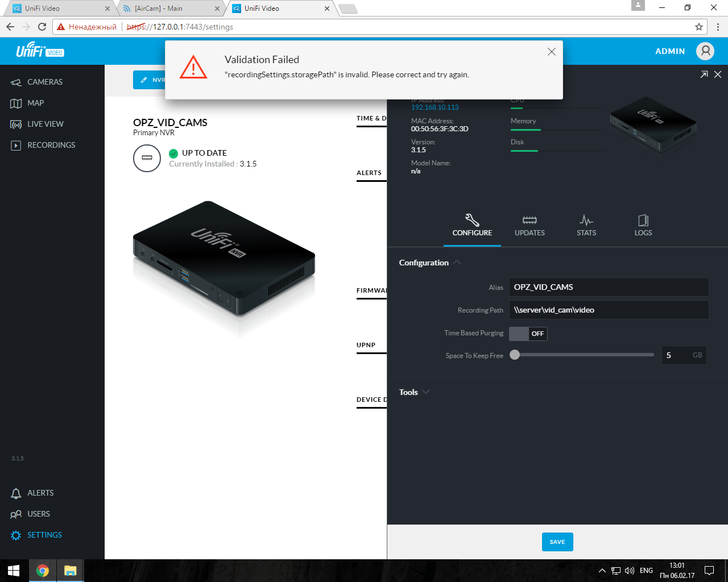Image resolution: width=728 pixels, height=582 pixels.
Task: Click the NVR edit pencil button
Action: coord(149,80)
